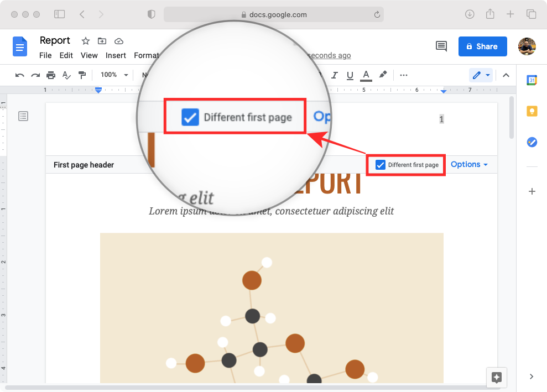Click the highlighter pen icon
The width and height of the screenshot is (547, 392).
383,75
